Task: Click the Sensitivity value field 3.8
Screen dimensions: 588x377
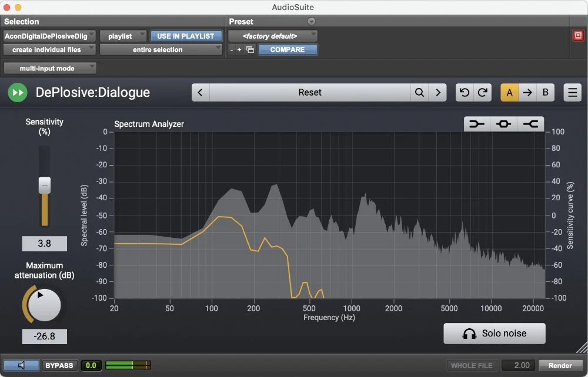Action: 45,243
